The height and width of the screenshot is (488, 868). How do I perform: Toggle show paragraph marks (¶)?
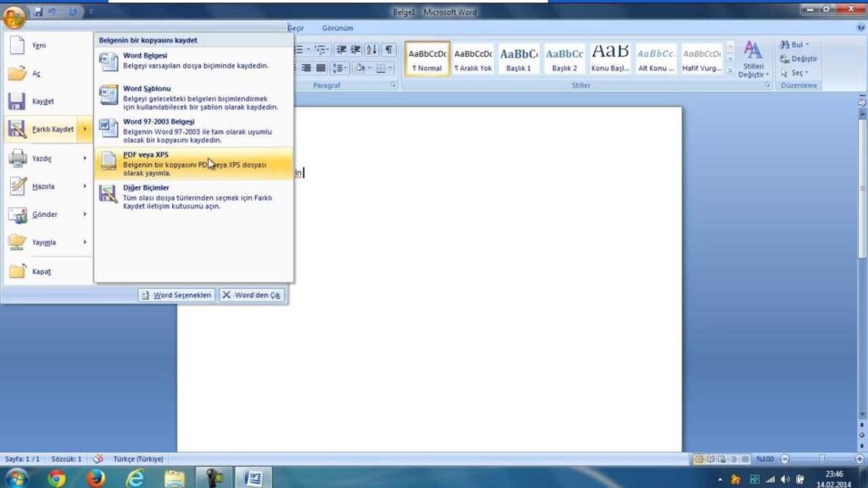(389, 50)
